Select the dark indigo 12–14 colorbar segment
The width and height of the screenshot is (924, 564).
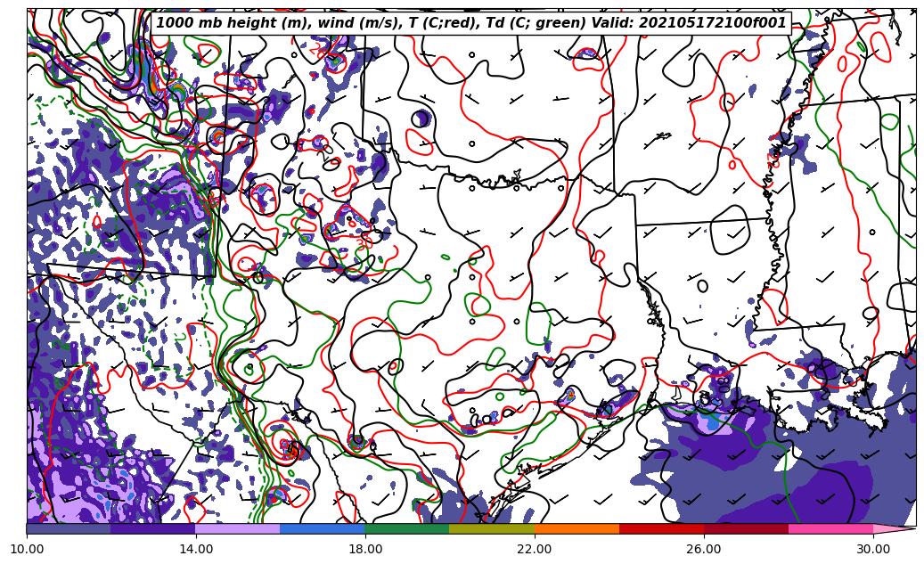[153, 528]
